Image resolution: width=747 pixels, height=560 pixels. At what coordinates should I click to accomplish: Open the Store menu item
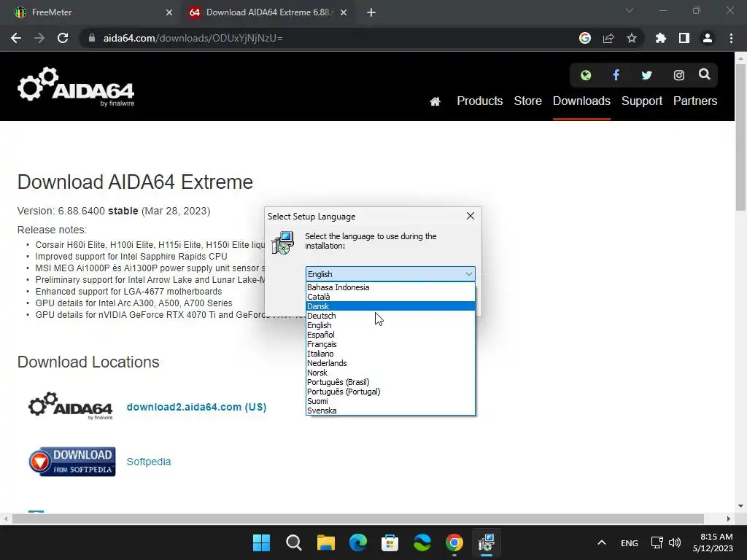tap(528, 101)
